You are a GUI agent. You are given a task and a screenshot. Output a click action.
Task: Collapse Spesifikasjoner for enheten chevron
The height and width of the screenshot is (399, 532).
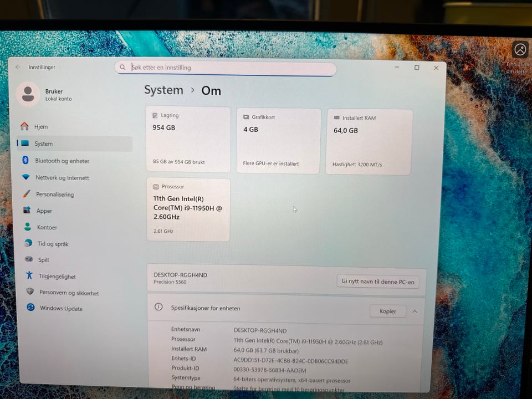(415, 311)
